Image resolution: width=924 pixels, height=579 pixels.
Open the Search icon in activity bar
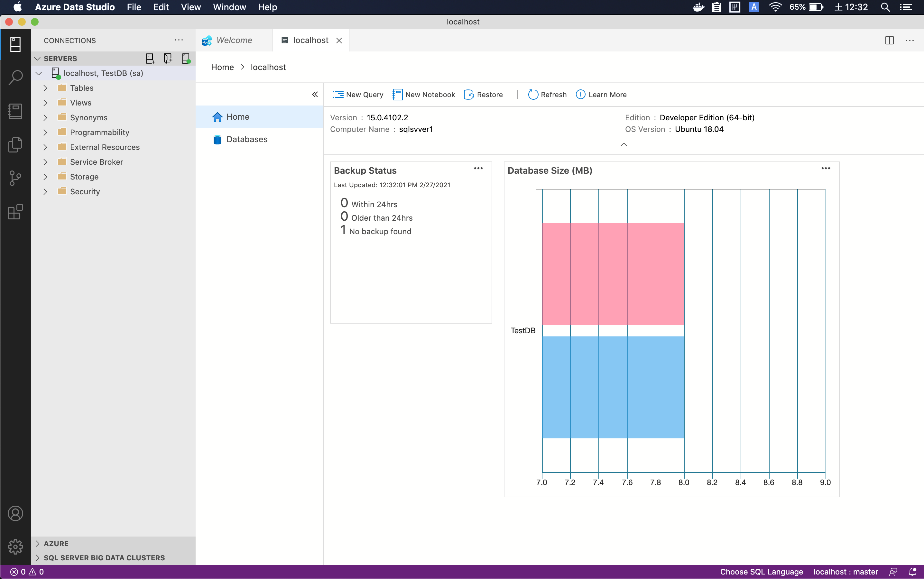pos(15,77)
